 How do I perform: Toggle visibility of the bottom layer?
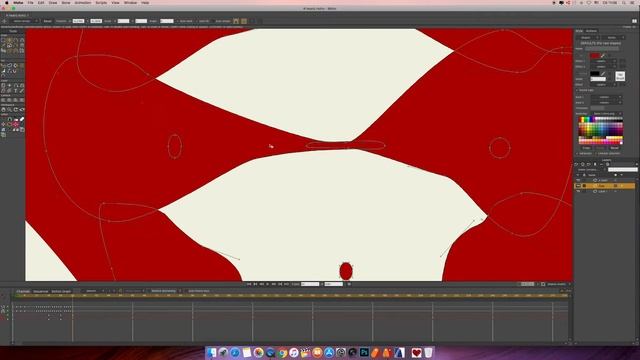(578, 191)
